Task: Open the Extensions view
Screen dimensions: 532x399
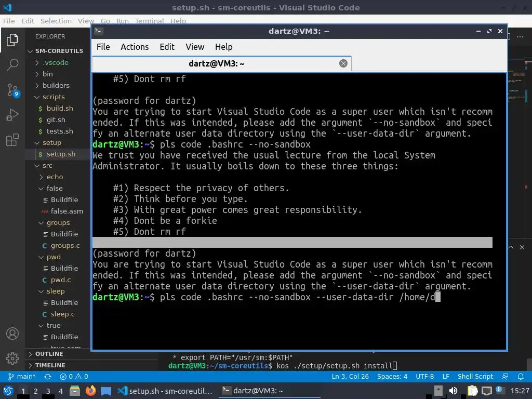Action: 12,140
